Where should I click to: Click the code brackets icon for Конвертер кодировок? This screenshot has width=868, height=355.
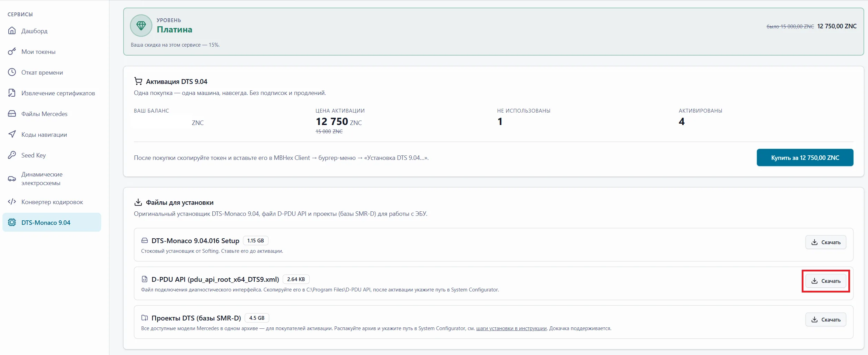click(x=12, y=202)
